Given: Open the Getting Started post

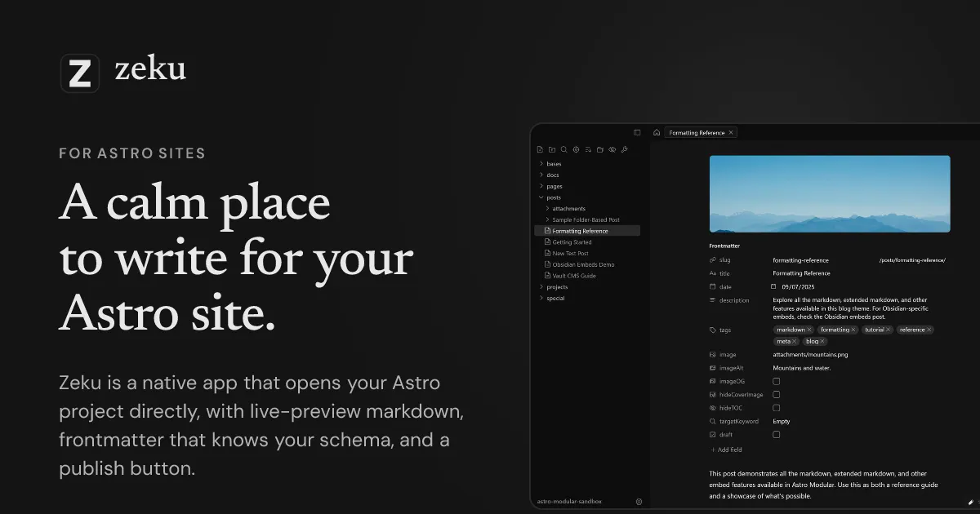Looking at the screenshot, I should [572, 242].
